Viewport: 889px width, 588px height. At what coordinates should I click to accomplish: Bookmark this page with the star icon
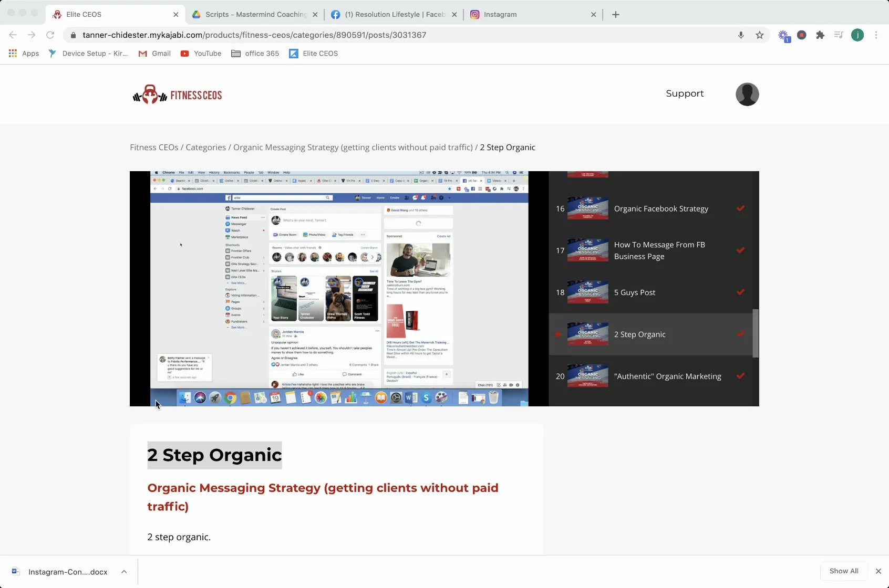pyautogui.click(x=760, y=35)
